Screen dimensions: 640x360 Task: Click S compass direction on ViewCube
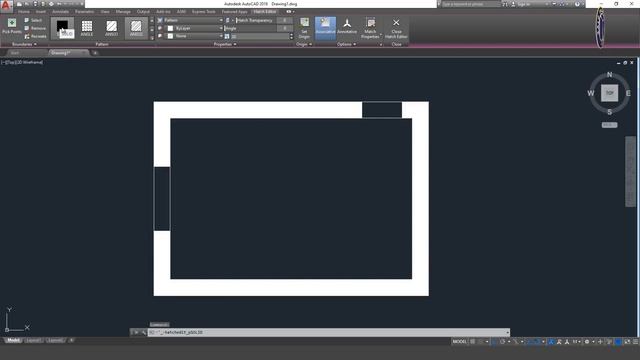click(x=609, y=112)
